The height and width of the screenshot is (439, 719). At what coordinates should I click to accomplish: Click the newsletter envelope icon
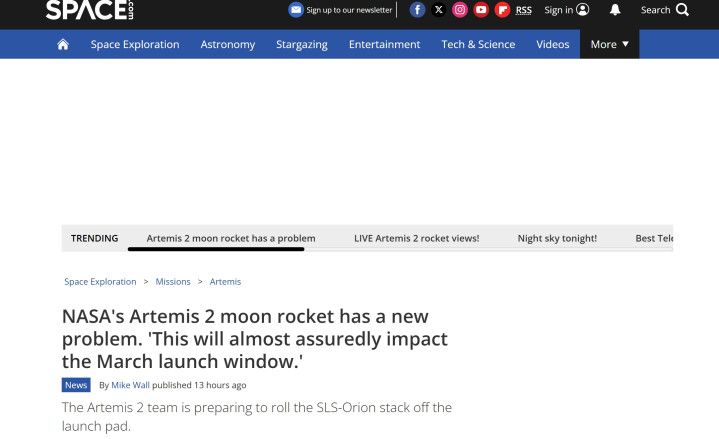pyautogui.click(x=296, y=10)
